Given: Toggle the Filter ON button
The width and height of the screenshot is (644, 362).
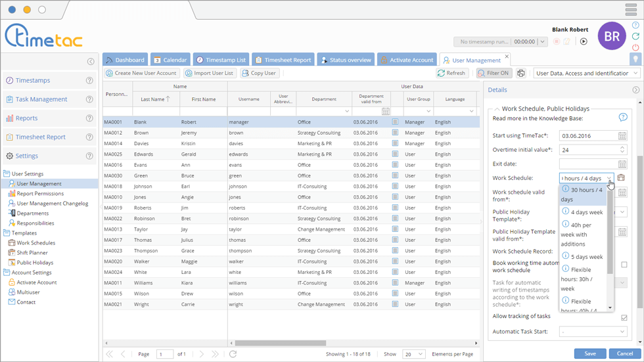Looking at the screenshot, I should pyautogui.click(x=494, y=74).
